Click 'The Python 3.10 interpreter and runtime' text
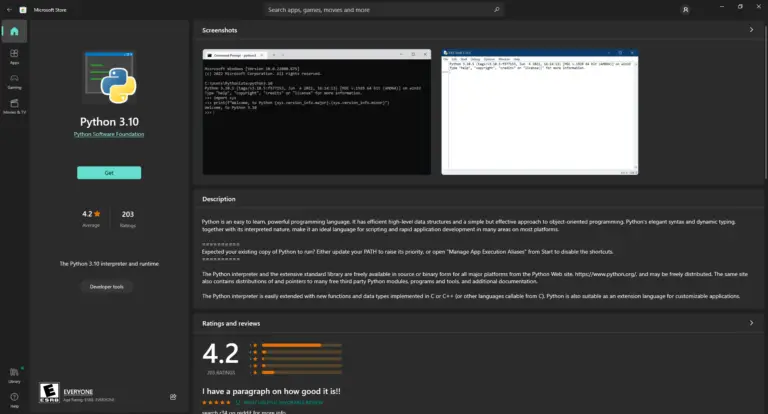Viewport: 768px width, 414px height. click(109, 264)
